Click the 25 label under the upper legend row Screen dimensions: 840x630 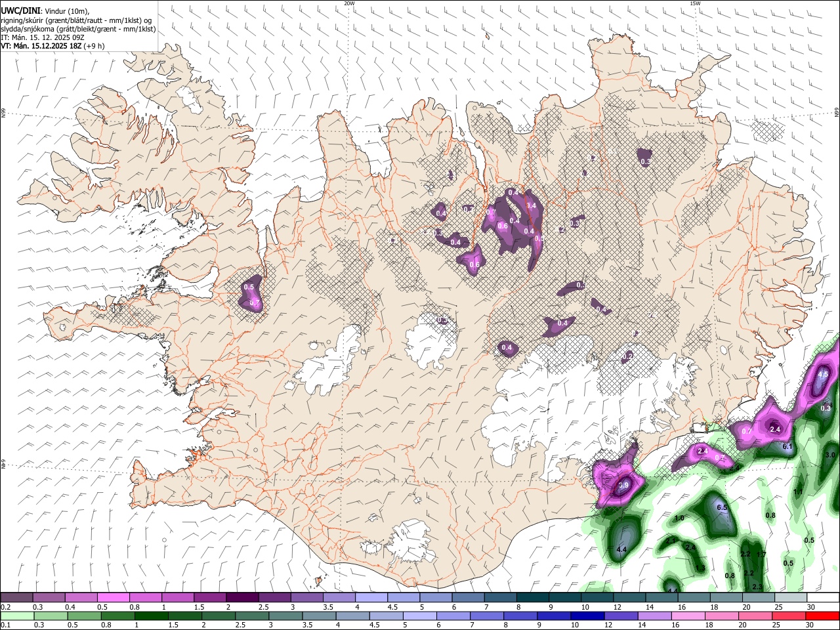coord(778,607)
